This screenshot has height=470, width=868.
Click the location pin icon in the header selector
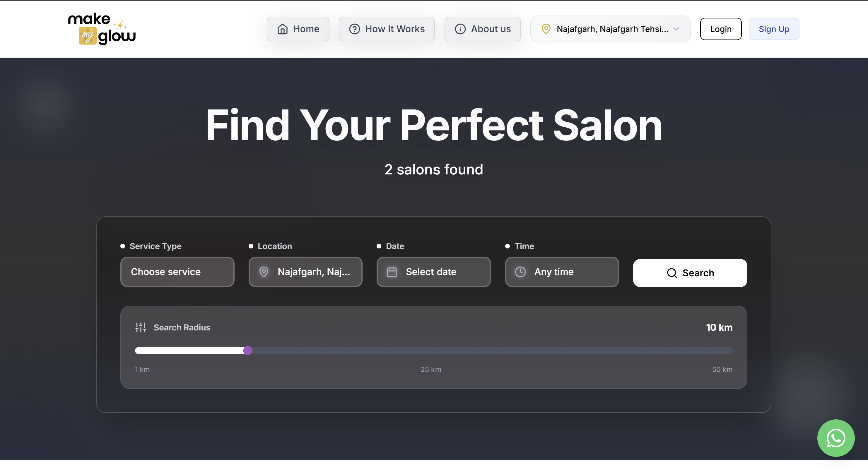[x=546, y=29]
